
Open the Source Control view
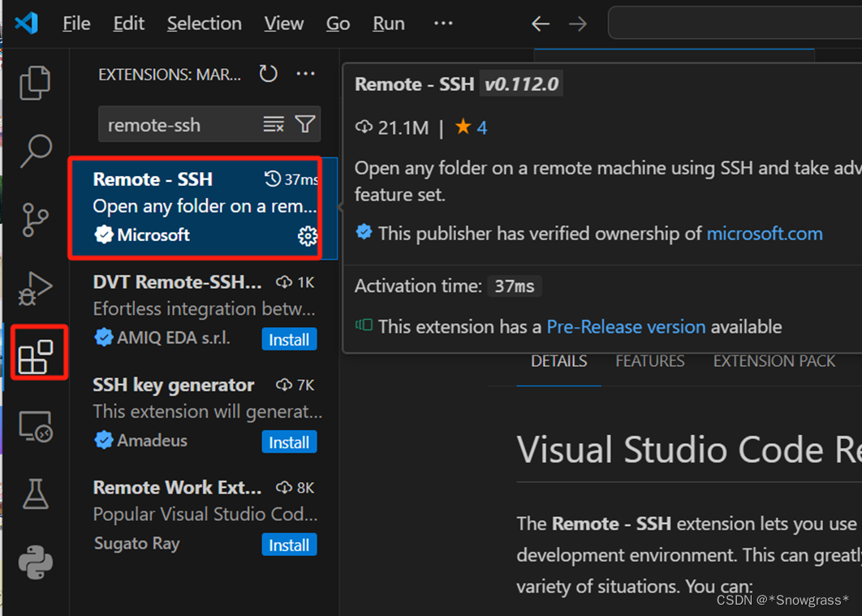pos(36,220)
